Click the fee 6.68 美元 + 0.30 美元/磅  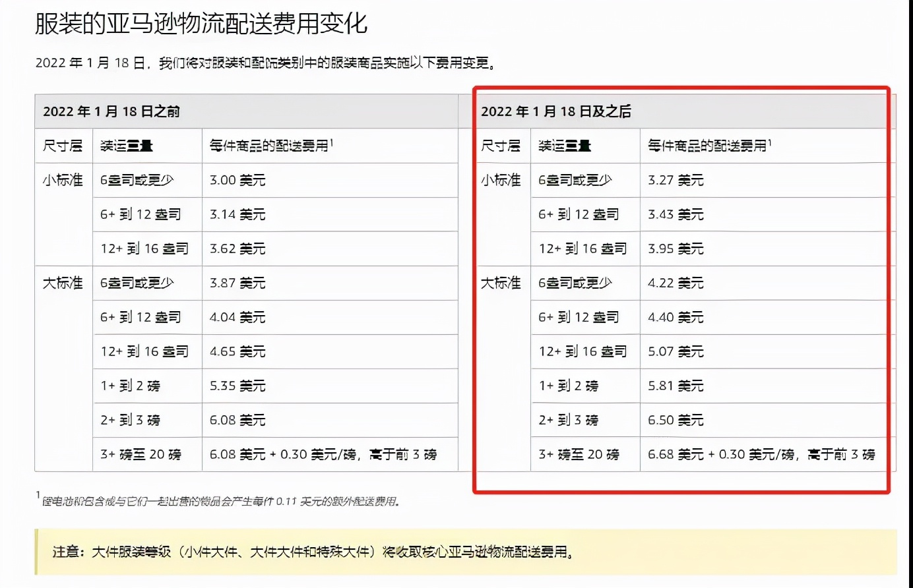[x=761, y=454]
